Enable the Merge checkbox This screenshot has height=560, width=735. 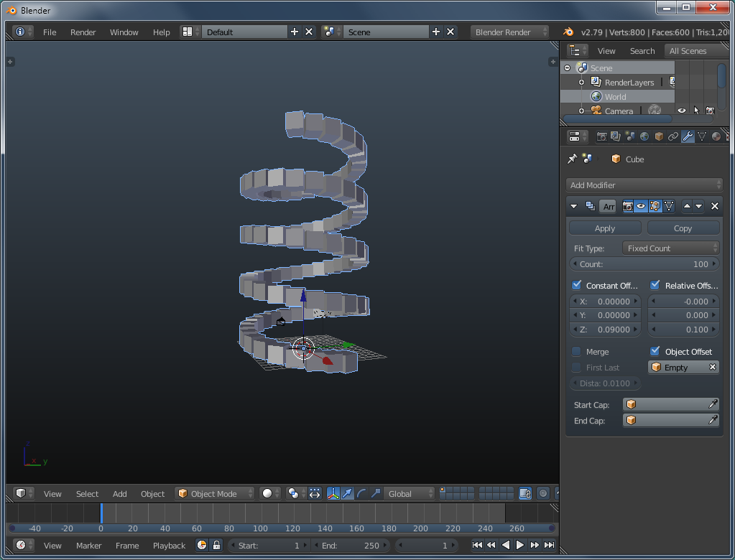576,351
